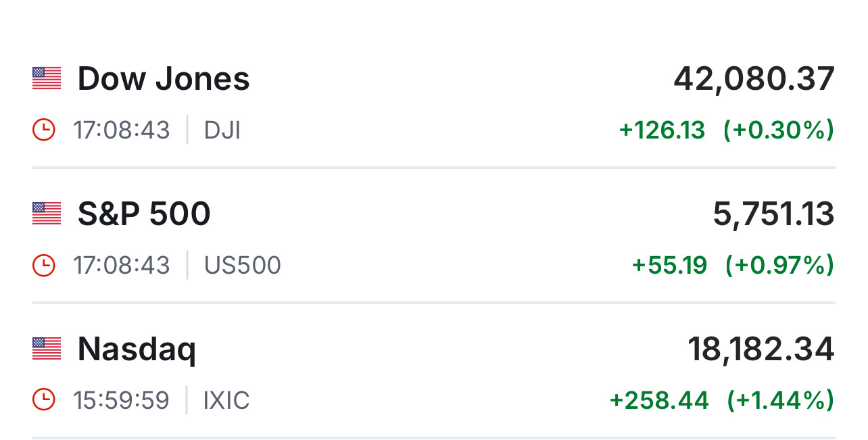Open the Dow Jones index name
This screenshot has height=440, width=868.
point(164,78)
